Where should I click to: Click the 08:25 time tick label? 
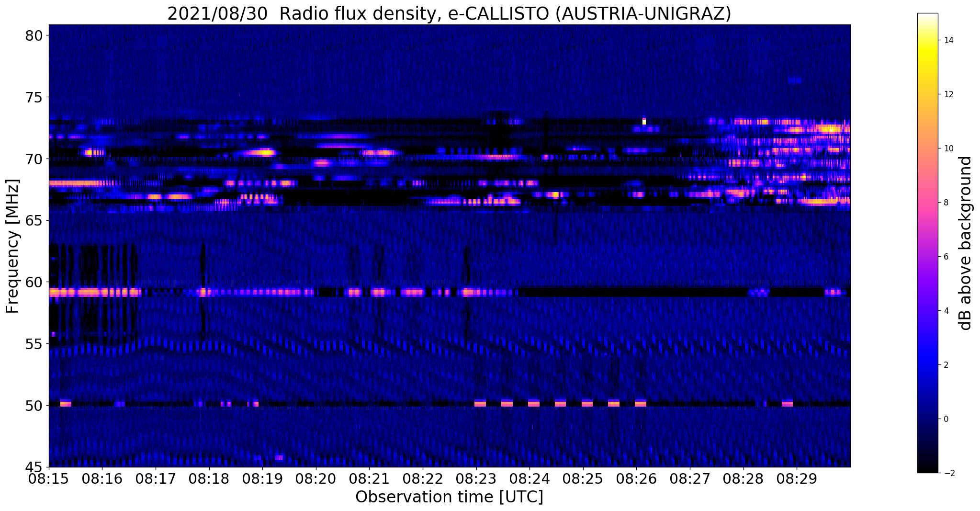(583, 479)
